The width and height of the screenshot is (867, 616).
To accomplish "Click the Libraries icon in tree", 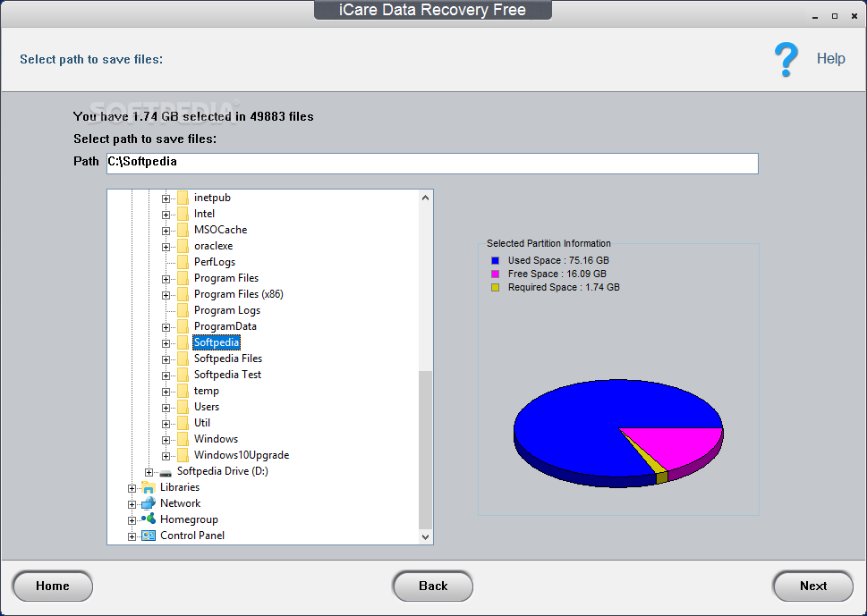I will [149, 487].
